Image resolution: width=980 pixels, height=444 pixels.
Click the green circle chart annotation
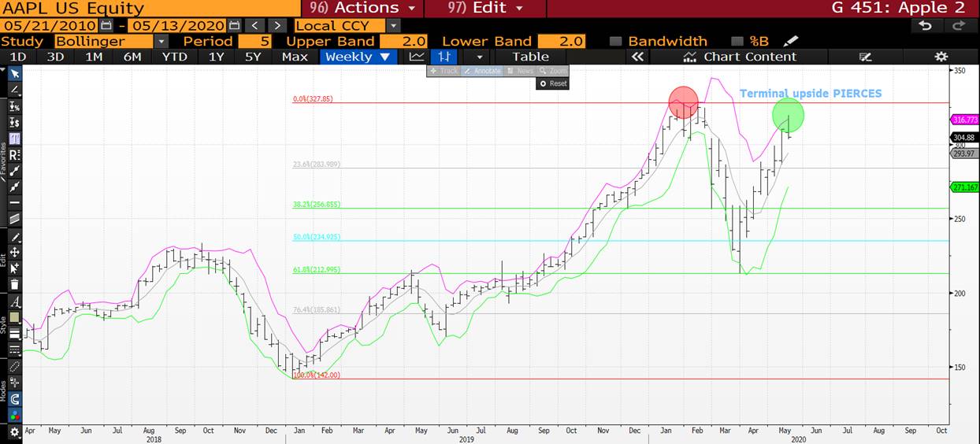point(788,115)
